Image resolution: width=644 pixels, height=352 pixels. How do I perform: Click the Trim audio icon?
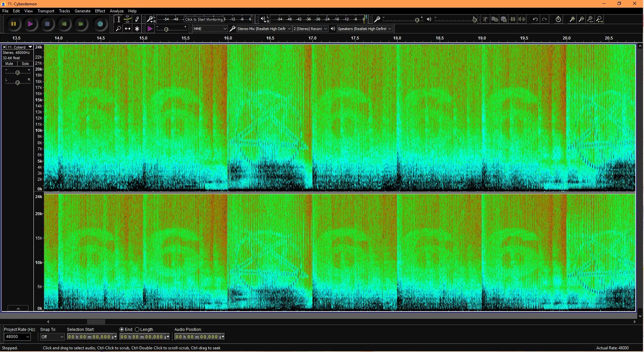(513, 19)
